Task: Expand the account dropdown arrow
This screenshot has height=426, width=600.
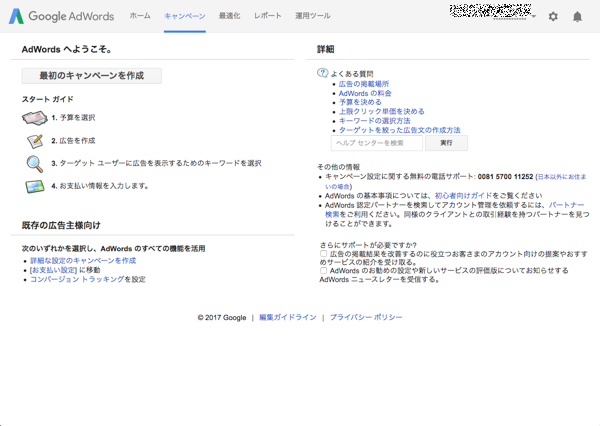Action: [x=534, y=16]
